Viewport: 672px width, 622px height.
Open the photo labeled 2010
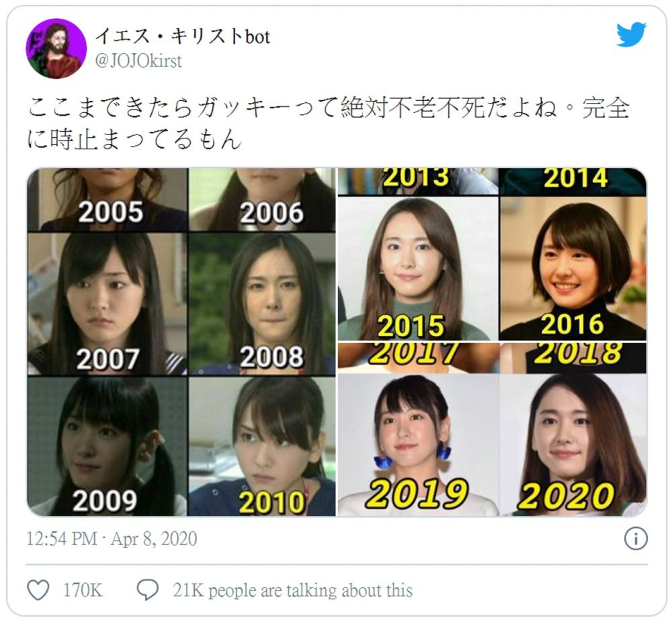pyautogui.click(x=262, y=446)
